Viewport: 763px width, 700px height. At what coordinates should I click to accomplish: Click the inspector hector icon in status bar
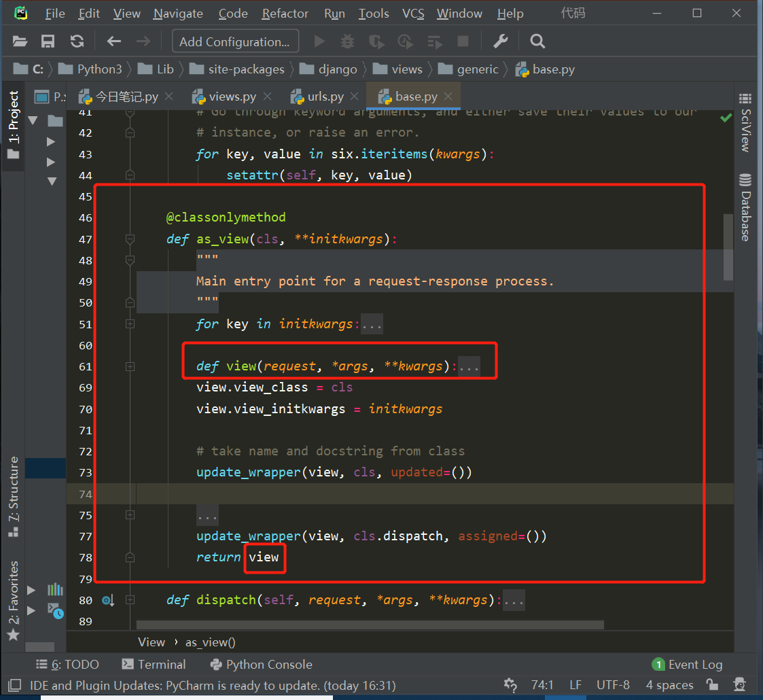point(740,685)
